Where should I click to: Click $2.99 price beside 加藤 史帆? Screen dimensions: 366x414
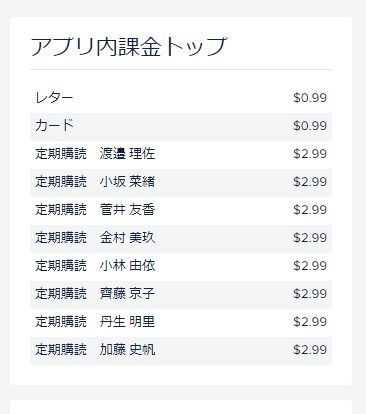coord(310,350)
